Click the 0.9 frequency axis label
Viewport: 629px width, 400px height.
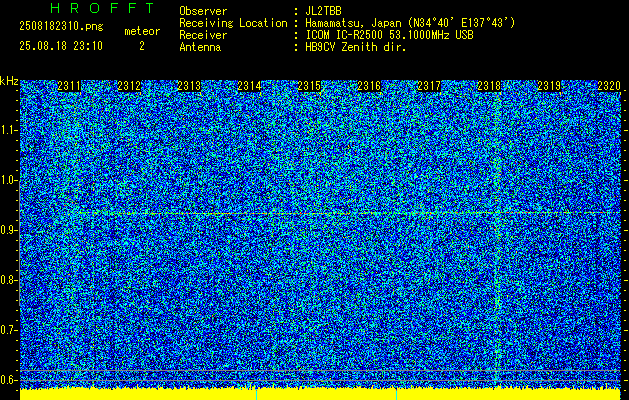(8, 230)
